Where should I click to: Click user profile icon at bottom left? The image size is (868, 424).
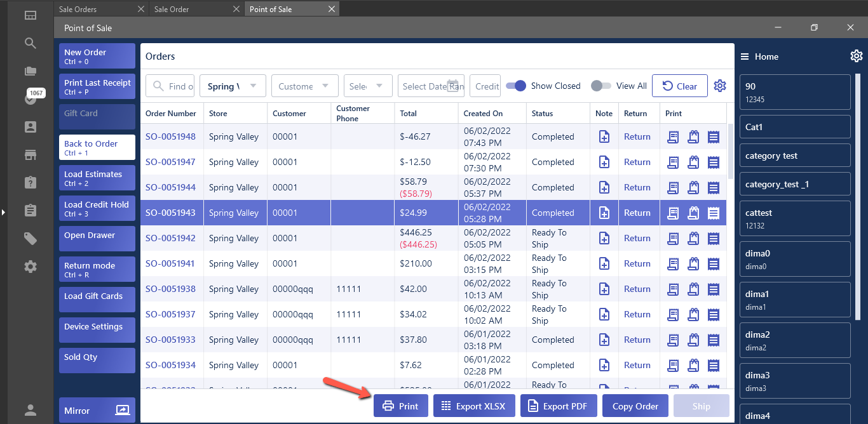[x=30, y=409]
